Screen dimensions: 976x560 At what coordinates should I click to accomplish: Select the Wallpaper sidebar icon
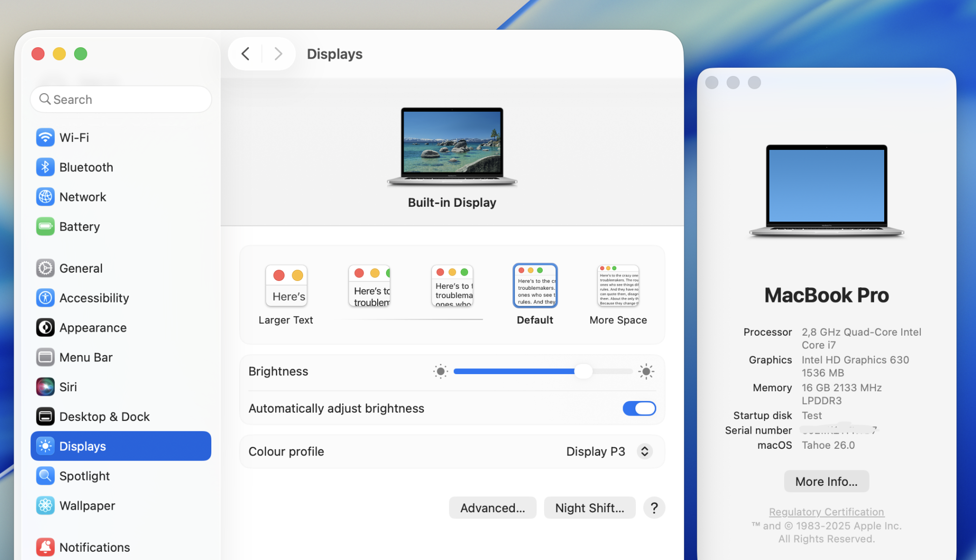pos(45,506)
